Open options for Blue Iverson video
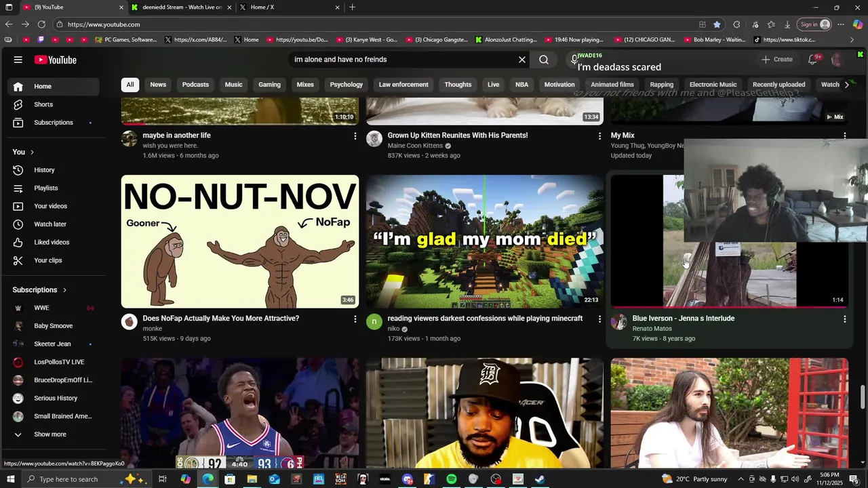Screen dimensions: 868x488 844,319
